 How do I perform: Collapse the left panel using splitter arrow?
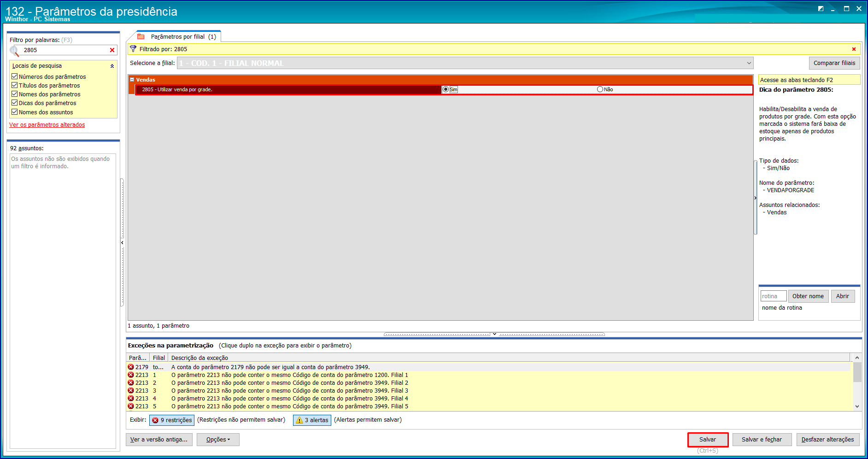pyautogui.click(x=122, y=242)
